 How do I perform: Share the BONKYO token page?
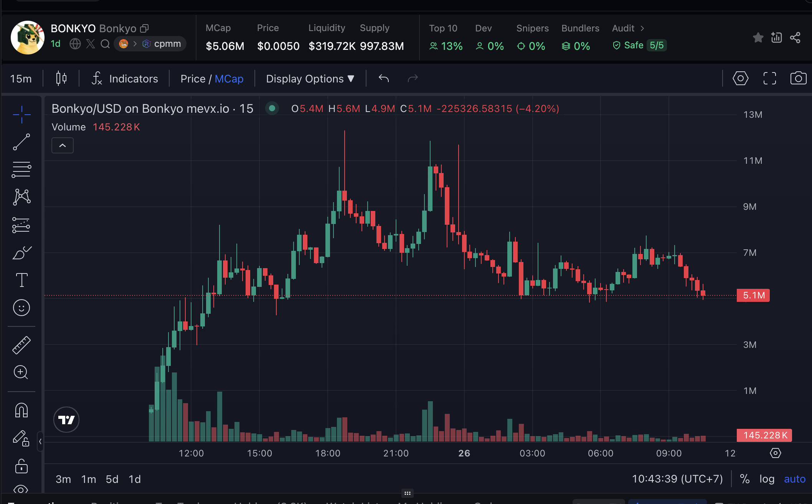(x=795, y=38)
